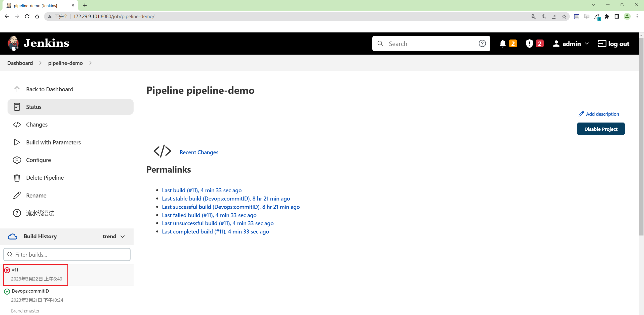Open the browser extensions puzzle icon
The image size is (644, 315).
click(607, 16)
